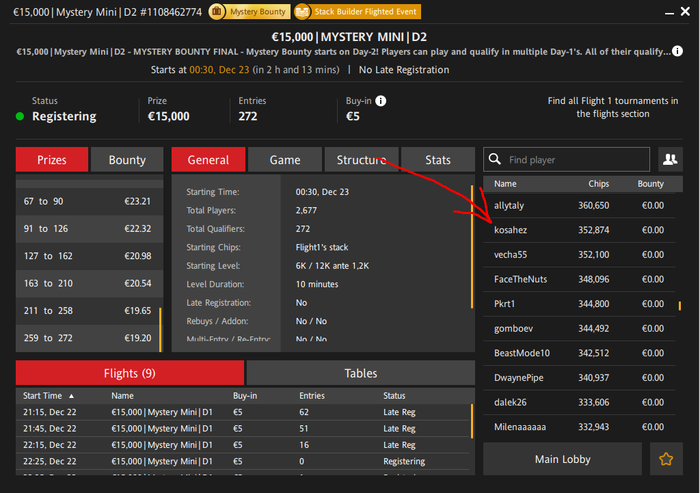
Task: Select player Pkrt1 row
Action: pyautogui.click(x=579, y=304)
